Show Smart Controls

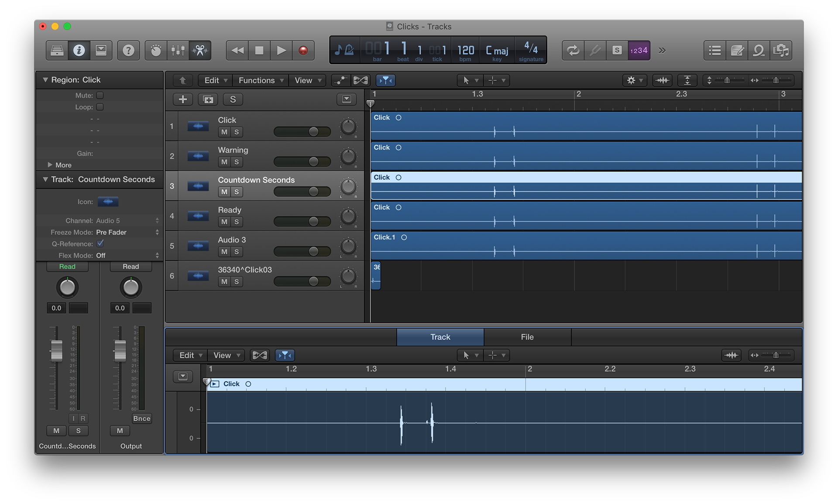(156, 51)
